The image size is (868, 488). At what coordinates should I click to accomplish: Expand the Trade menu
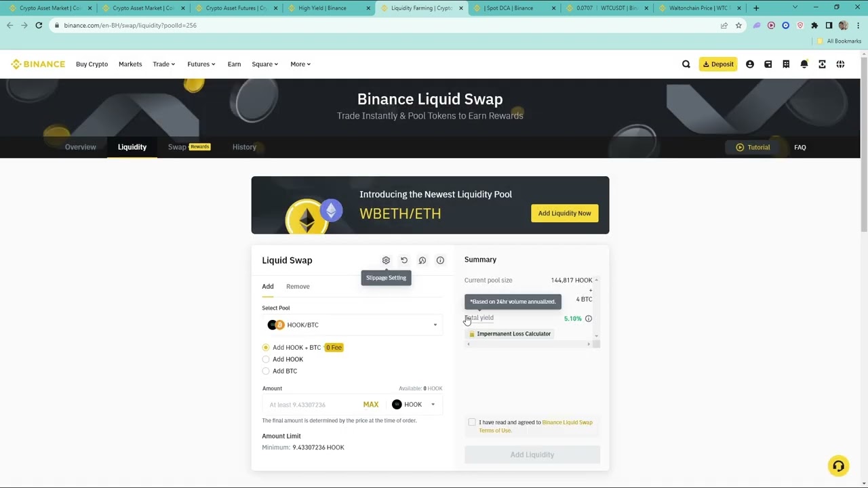click(x=164, y=64)
